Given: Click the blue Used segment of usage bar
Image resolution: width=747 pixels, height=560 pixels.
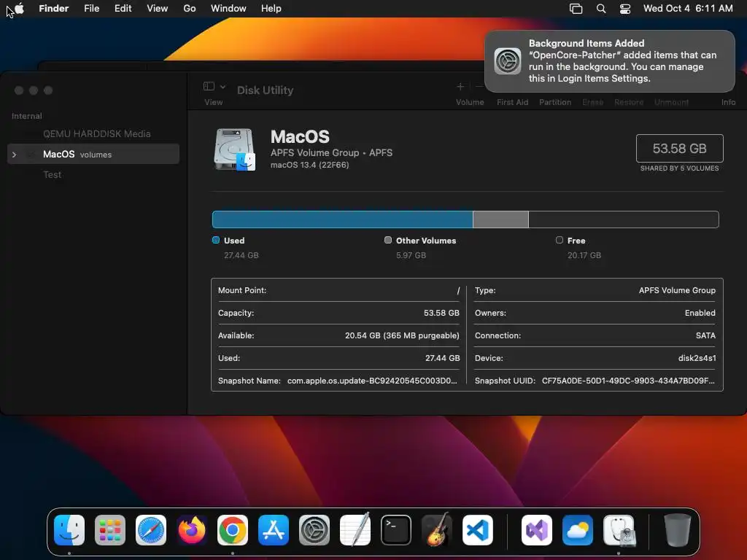Looking at the screenshot, I should point(343,219).
